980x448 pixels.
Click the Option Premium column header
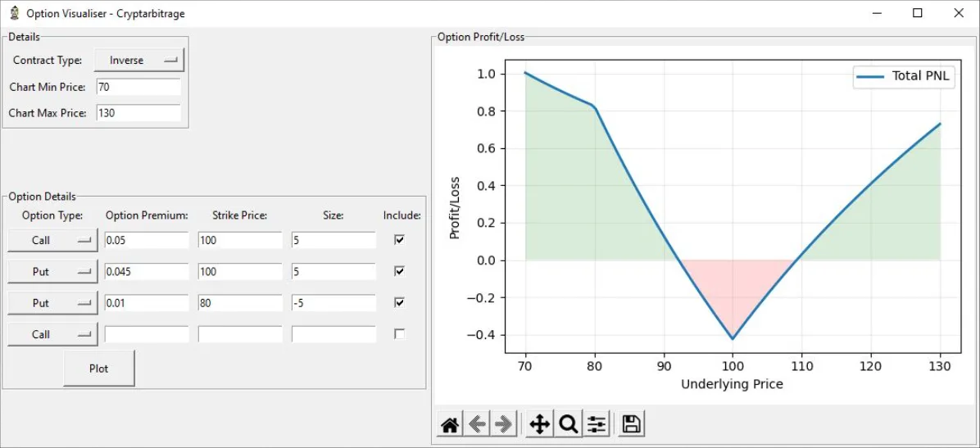(x=147, y=215)
